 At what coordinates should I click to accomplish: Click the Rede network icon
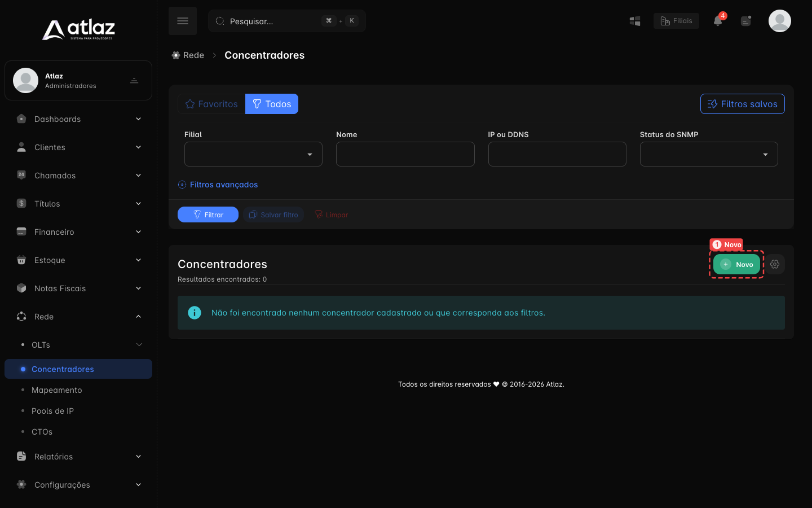click(21, 316)
